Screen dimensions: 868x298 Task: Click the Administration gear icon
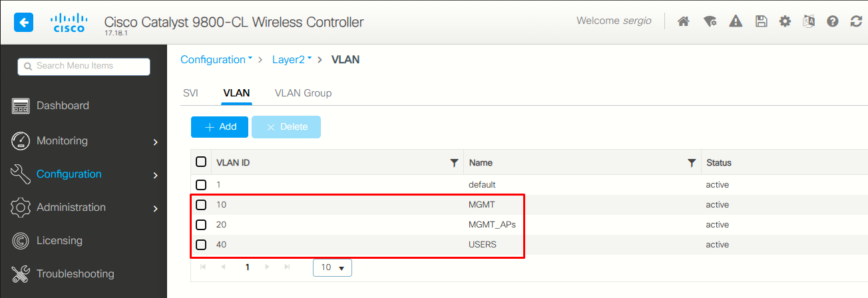21,208
